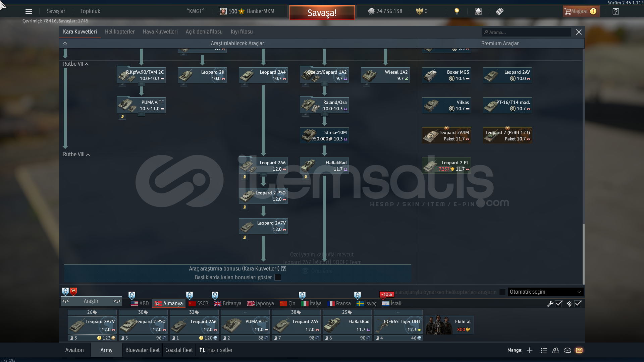The height and width of the screenshot is (362, 644).
Task: Open the mail inbox envelope icon
Action: [x=579, y=350]
